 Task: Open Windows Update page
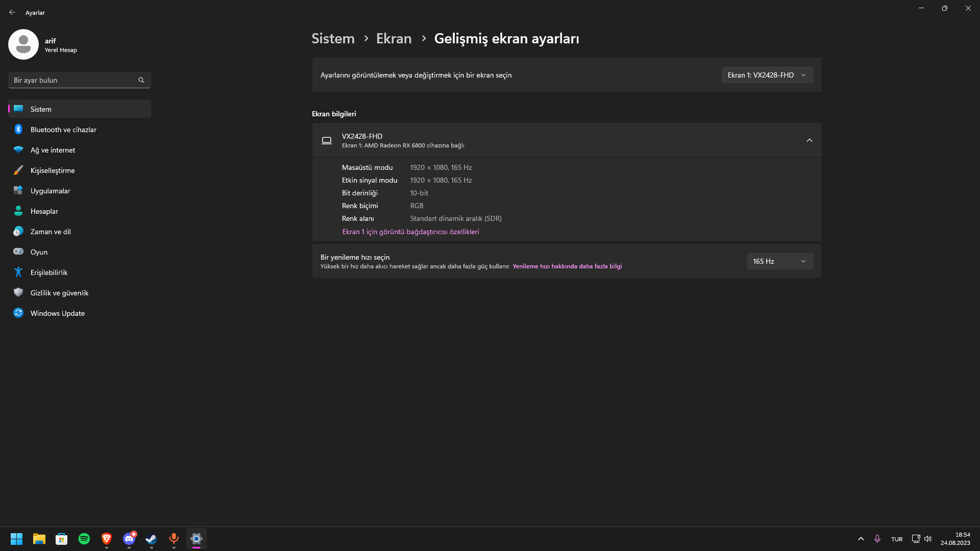click(x=57, y=313)
